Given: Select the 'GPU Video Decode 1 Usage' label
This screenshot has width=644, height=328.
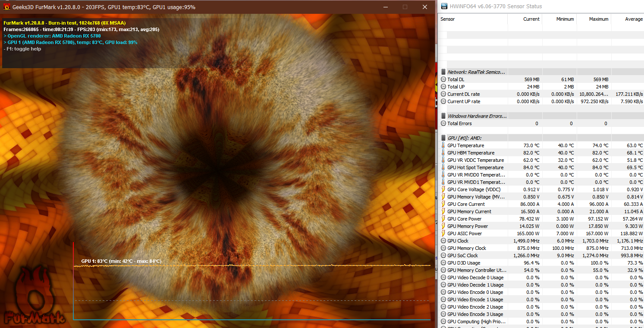Looking at the screenshot, I should (x=475, y=285).
